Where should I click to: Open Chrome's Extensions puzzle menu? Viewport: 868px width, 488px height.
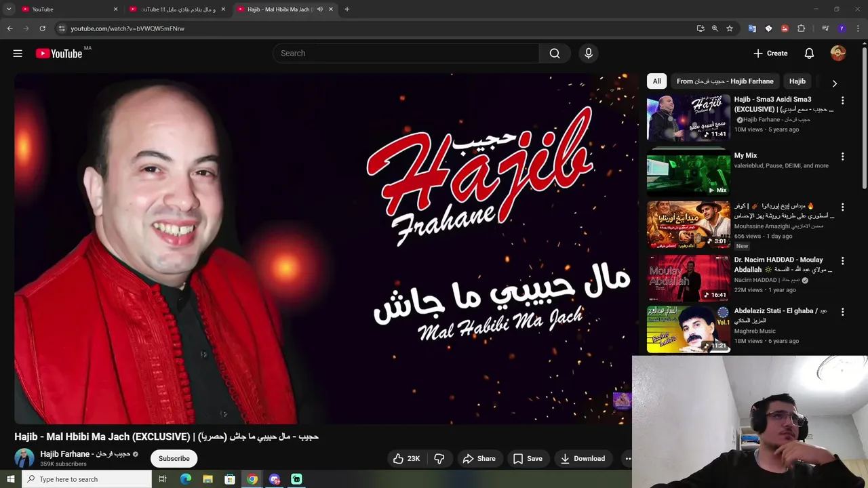tap(801, 28)
